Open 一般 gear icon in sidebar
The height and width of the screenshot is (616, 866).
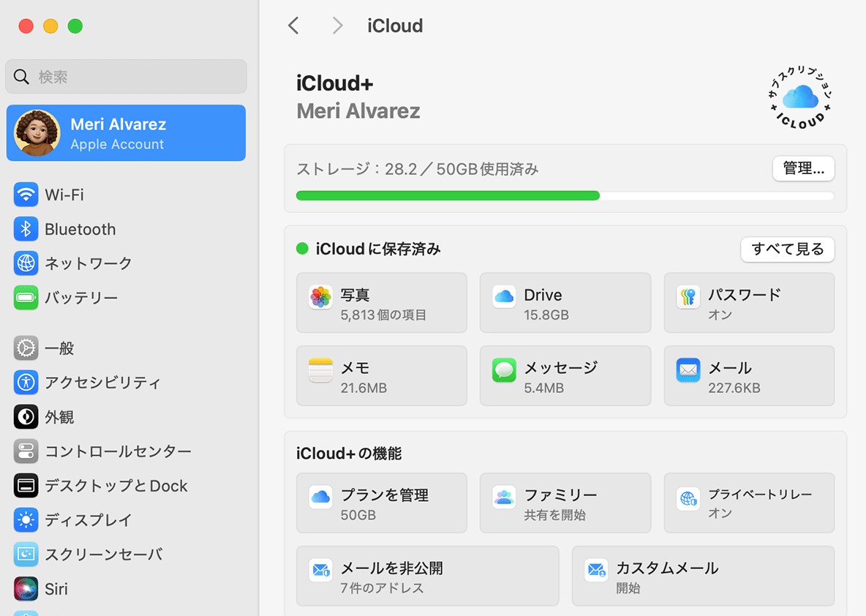(26, 348)
